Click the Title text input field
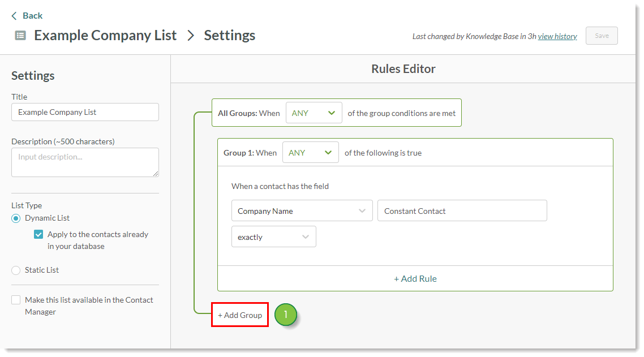The image size is (644, 357). [85, 112]
